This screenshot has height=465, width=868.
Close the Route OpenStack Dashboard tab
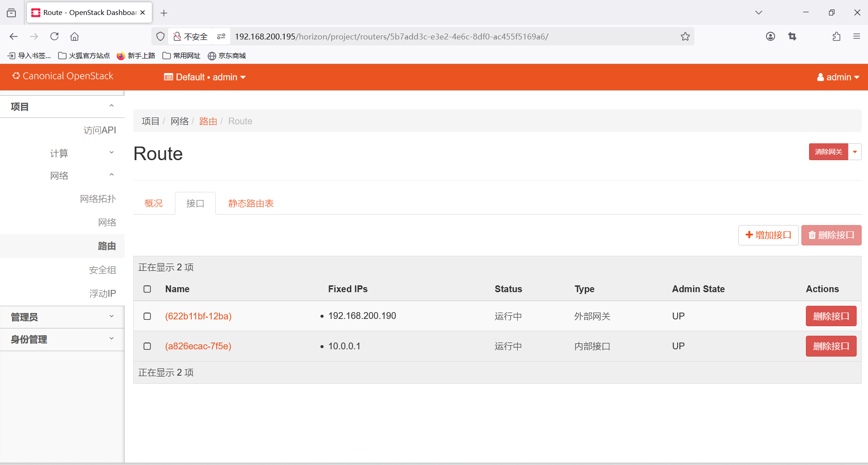[143, 13]
